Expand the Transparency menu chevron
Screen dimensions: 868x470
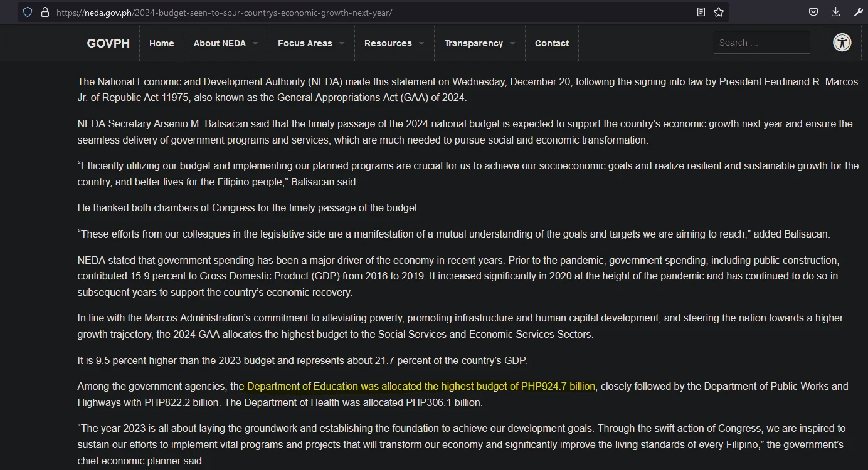(x=512, y=43)
